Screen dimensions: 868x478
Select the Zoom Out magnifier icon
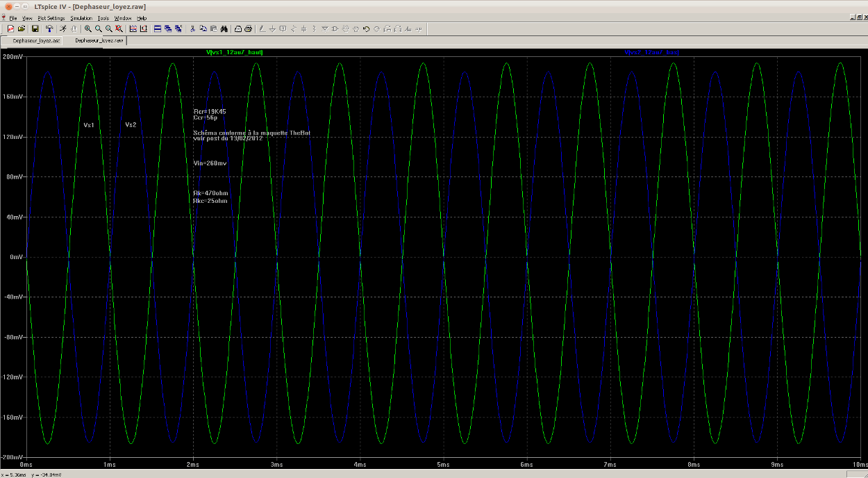[109, 28]
